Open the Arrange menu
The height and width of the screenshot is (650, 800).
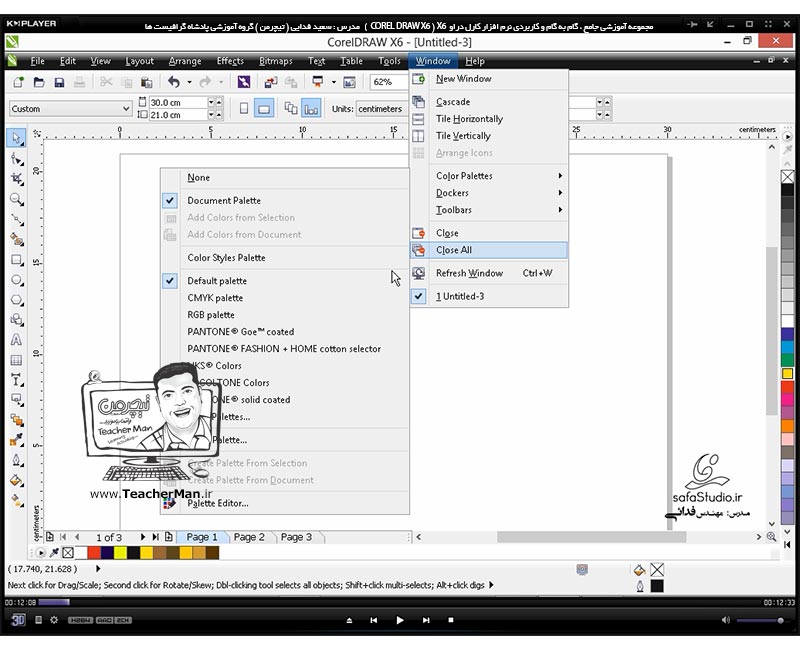click(x=185, y=61)
